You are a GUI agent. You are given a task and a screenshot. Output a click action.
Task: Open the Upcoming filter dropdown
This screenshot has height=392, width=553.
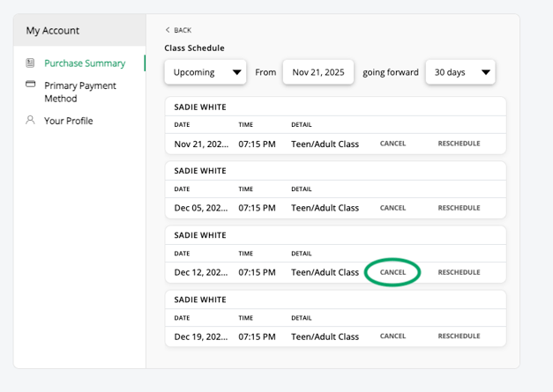point(205,72)
